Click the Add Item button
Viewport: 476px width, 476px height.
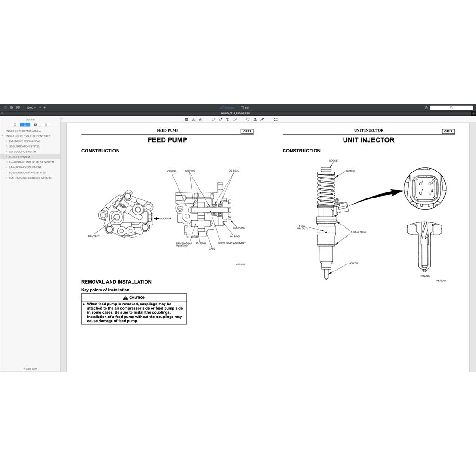[x=29, y=369]
